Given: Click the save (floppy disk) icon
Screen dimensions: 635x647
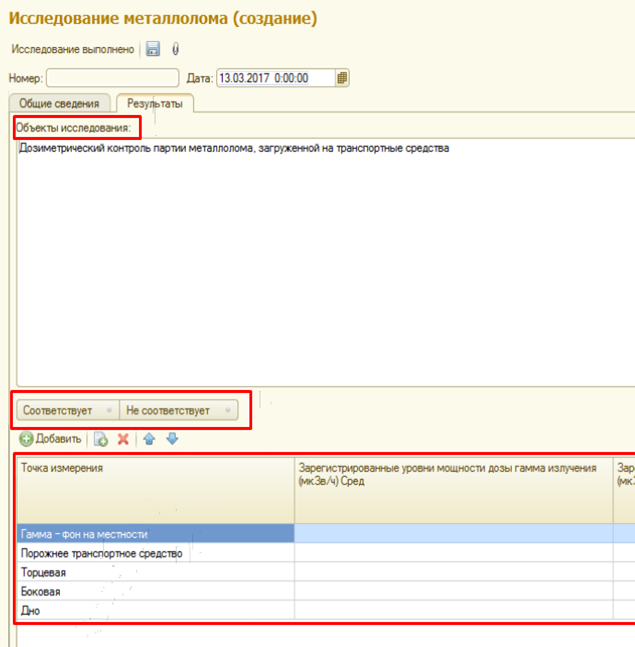Looking at the screenshot, I should point(153,49).
